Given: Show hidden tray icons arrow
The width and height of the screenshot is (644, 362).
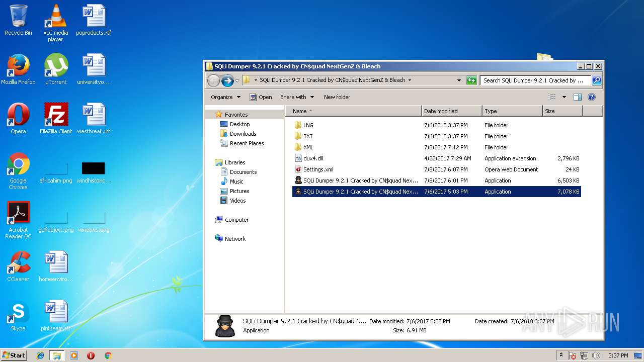Looking at the screenshot, I should point(561,355).
